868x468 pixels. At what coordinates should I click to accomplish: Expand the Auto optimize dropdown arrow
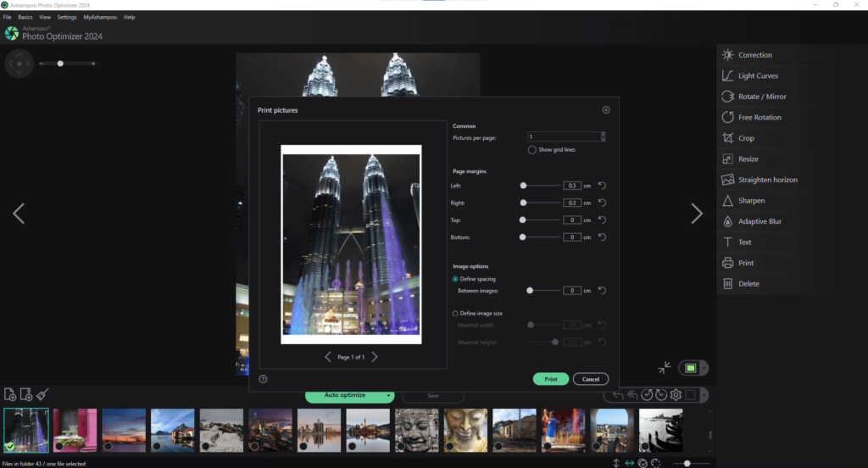point(388,395)
